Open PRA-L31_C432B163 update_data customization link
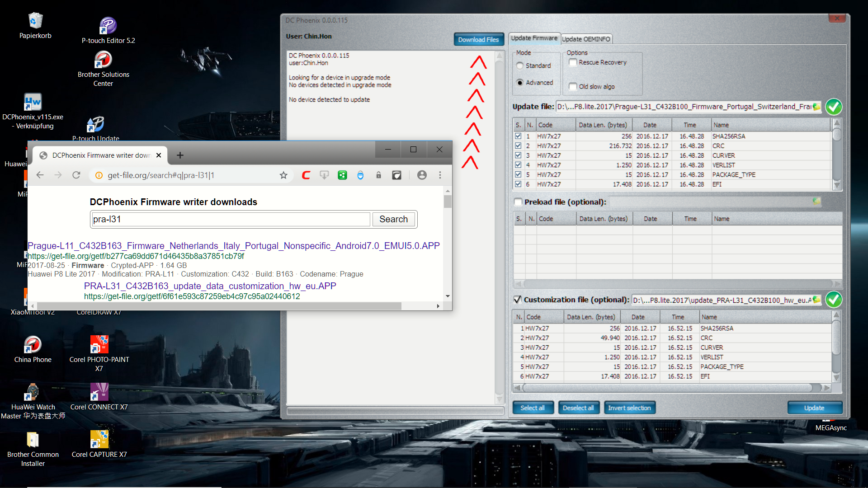 [x=210, y=286]
